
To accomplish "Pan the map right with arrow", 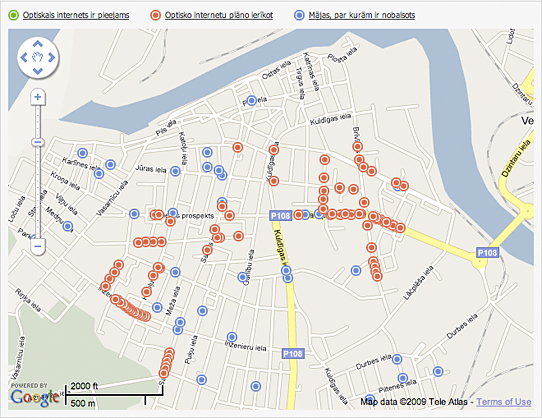I will coord(52,57).
